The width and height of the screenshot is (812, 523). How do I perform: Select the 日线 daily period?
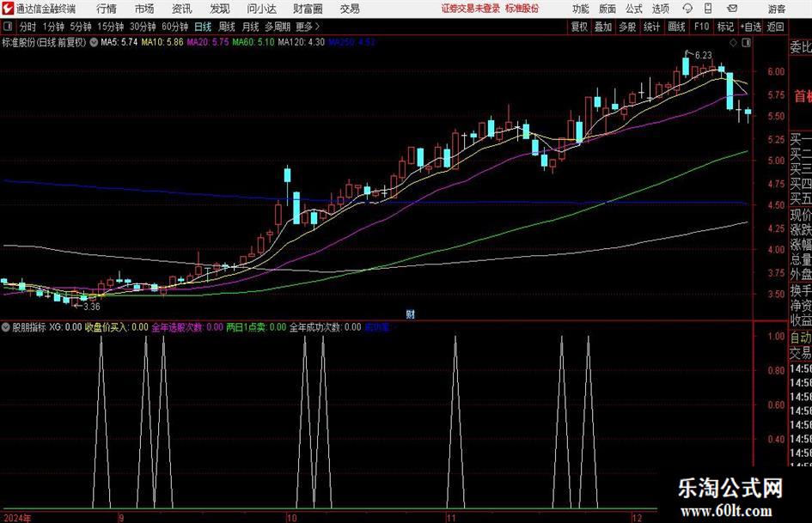coord(203,27)
